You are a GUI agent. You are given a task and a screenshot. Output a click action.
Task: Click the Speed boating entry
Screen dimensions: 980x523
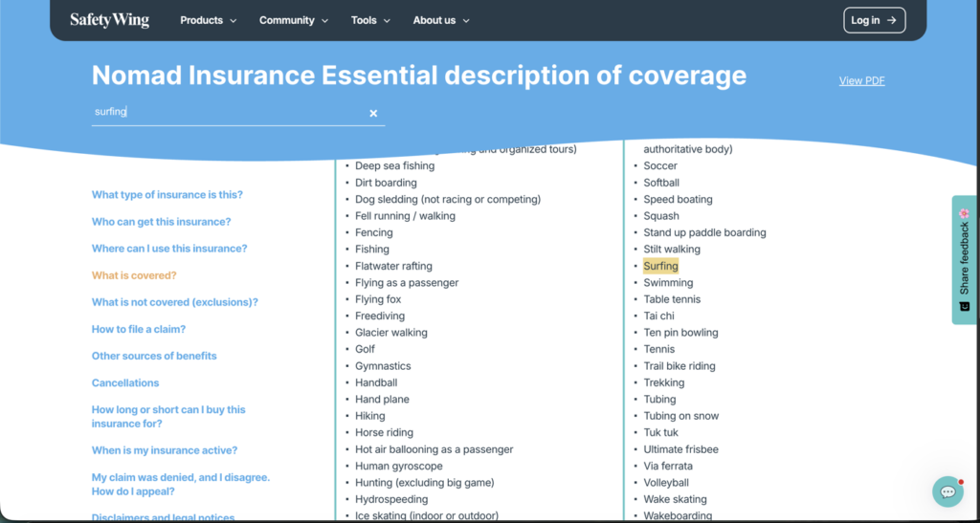point(679,199)
